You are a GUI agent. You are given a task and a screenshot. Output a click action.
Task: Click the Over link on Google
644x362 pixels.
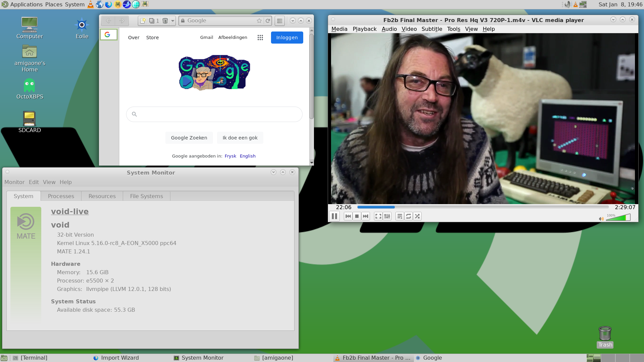pyautogui.click(x=133, y=38)
